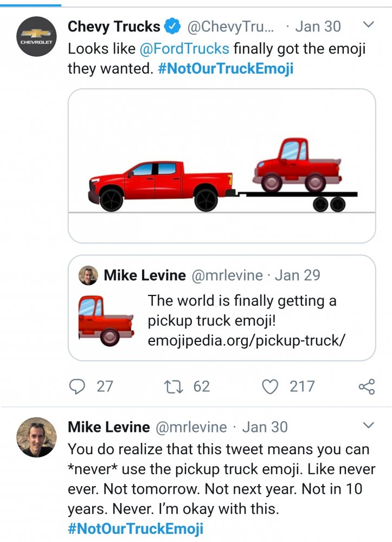Image resolution: width=392 pixels, height=542 pixels.
Task: Open the pickup truck emoji thumbnail
Action: coord(106,320)
